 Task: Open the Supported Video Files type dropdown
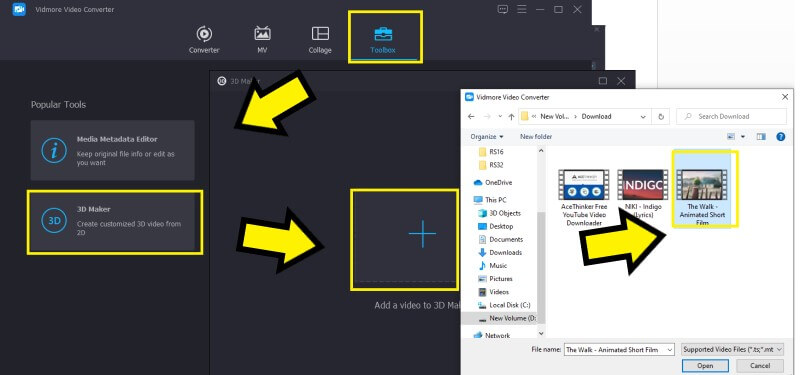(x=732, y=349)
